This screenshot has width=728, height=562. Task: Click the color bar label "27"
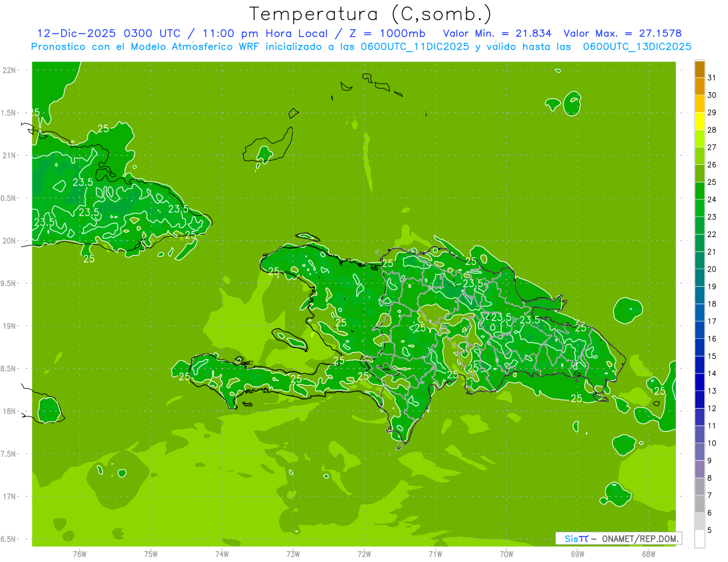click(x=712, y=147)
